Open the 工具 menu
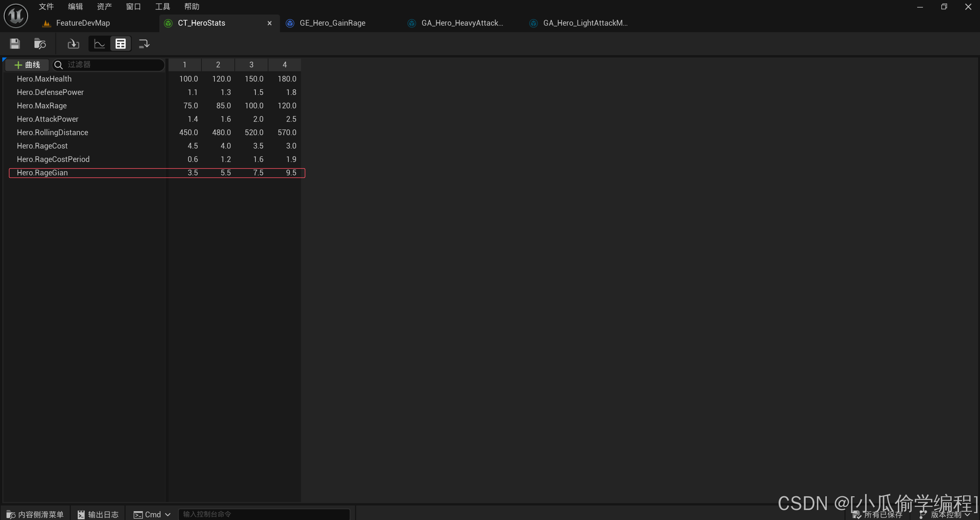980x520 pixels. pyautogui.click(x=162, y=7)
